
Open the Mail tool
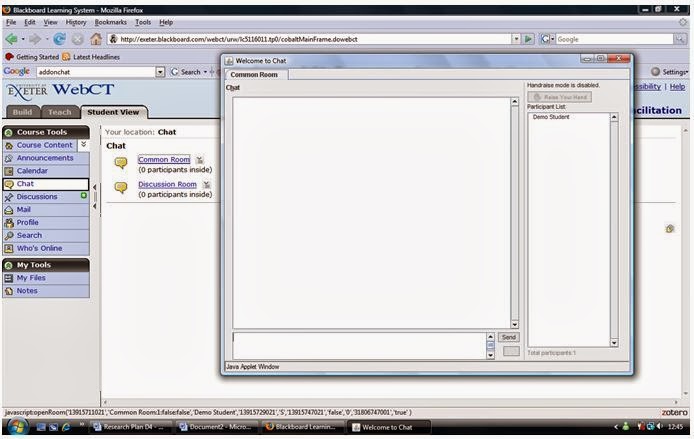point(23,209)
